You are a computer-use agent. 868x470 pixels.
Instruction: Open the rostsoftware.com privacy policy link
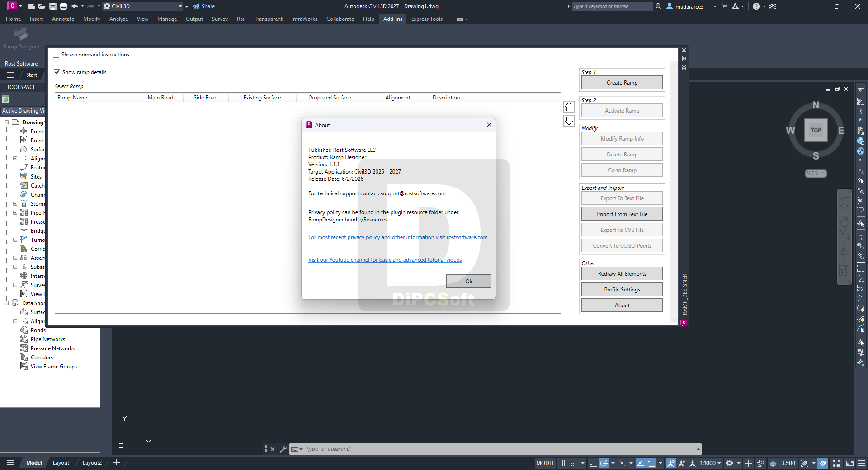coord(398,237)
